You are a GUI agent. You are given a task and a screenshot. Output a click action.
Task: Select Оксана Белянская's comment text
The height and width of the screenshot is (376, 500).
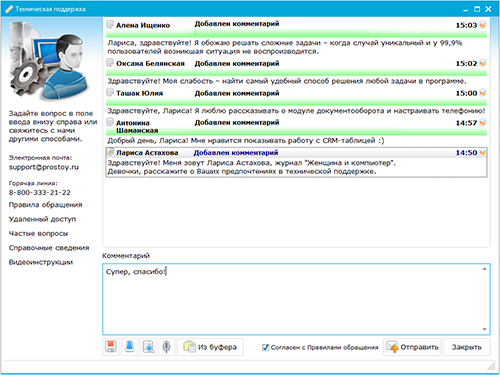pyautogui.click(x=287, y=81)
